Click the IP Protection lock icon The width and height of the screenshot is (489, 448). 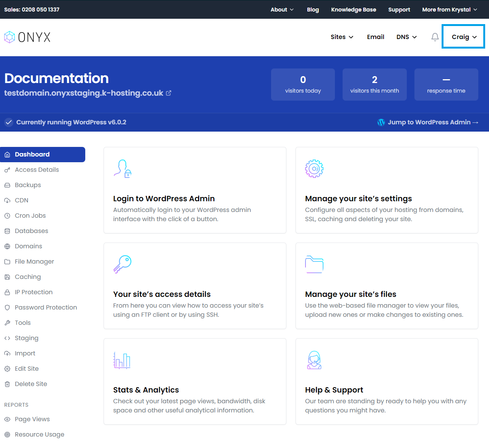tap(7, 292)
